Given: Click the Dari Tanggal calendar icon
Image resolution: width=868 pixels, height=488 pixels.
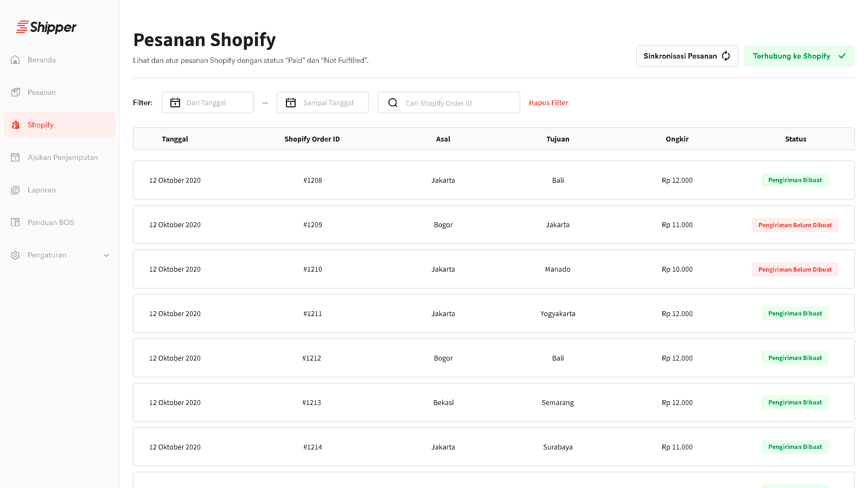Looking at the screenshot, I should (x=175, y=102).
